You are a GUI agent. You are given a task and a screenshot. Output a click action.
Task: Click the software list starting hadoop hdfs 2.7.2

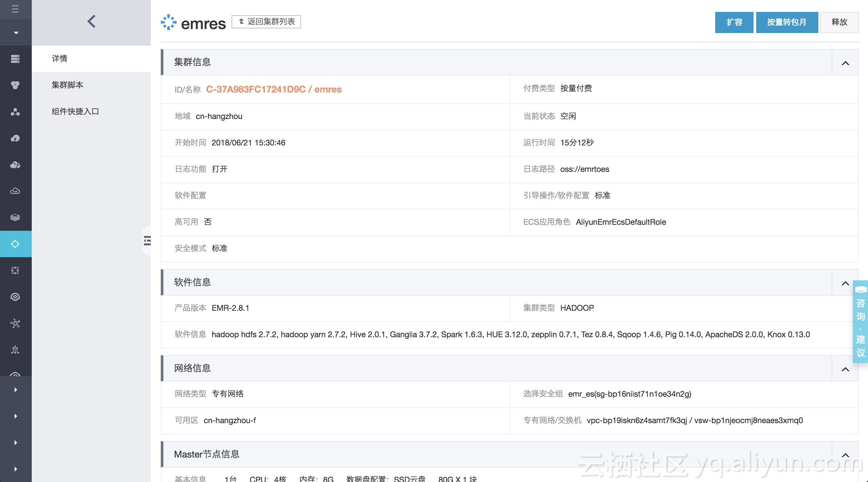[x=510, y=335]
